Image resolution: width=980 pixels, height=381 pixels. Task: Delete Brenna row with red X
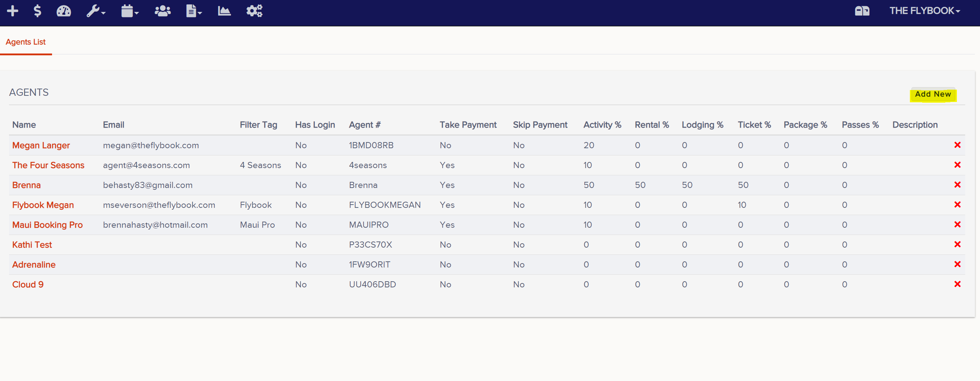tap(958, 184)
